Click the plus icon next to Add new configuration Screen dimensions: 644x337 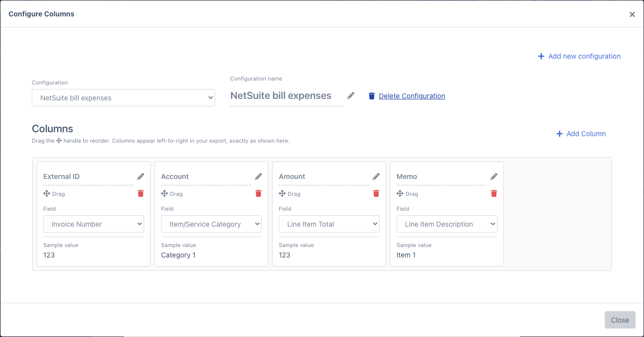tap(541, 56)
